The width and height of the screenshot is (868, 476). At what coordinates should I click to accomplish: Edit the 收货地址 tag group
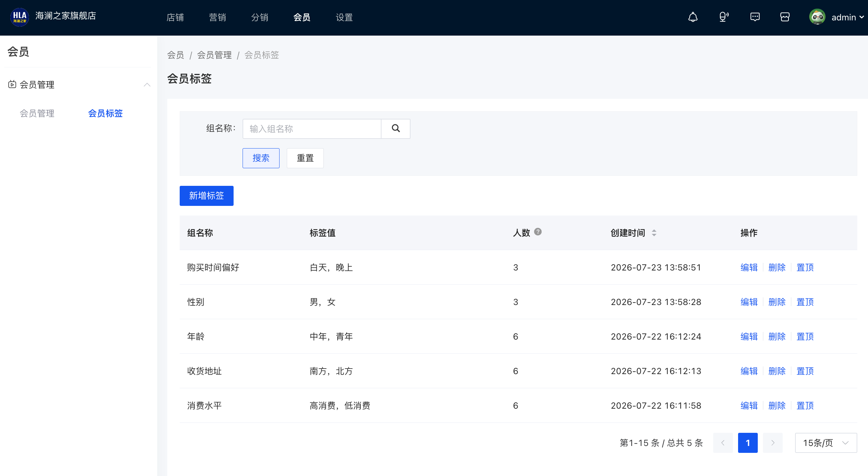point(749,371)
